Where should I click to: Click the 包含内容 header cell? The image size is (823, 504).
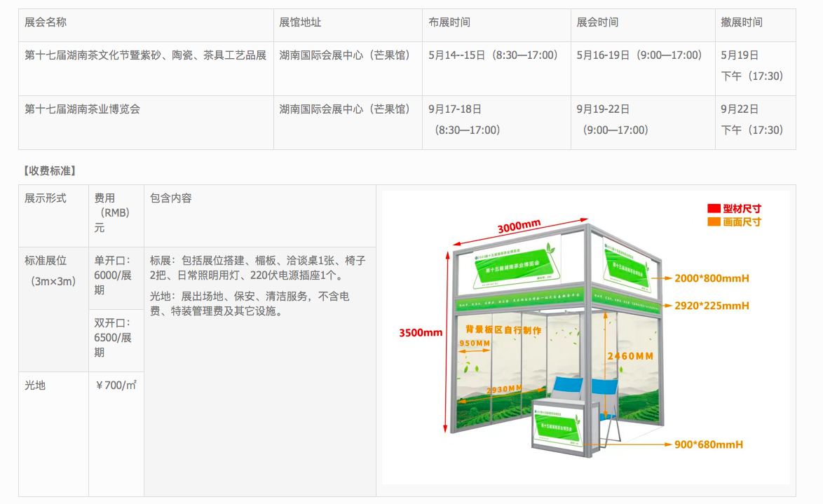pos(260,216)
